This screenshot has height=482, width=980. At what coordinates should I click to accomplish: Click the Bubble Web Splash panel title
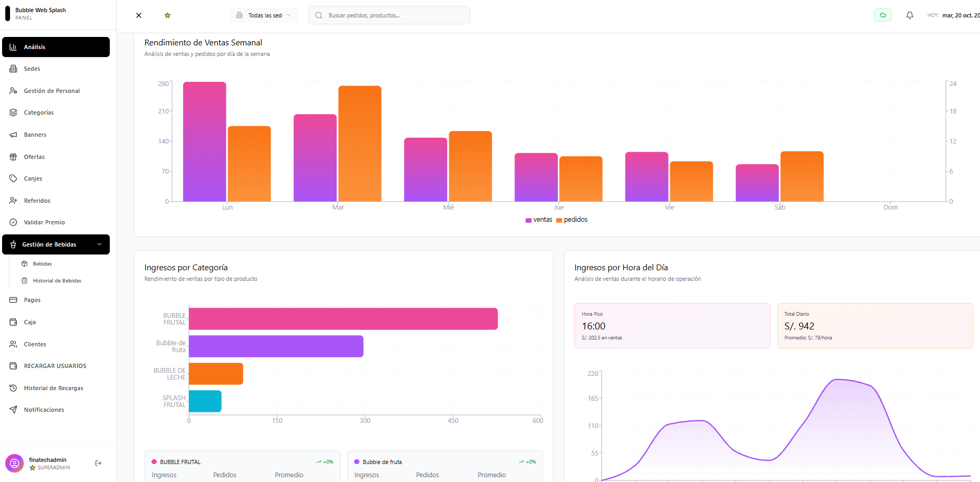[41, 10]
